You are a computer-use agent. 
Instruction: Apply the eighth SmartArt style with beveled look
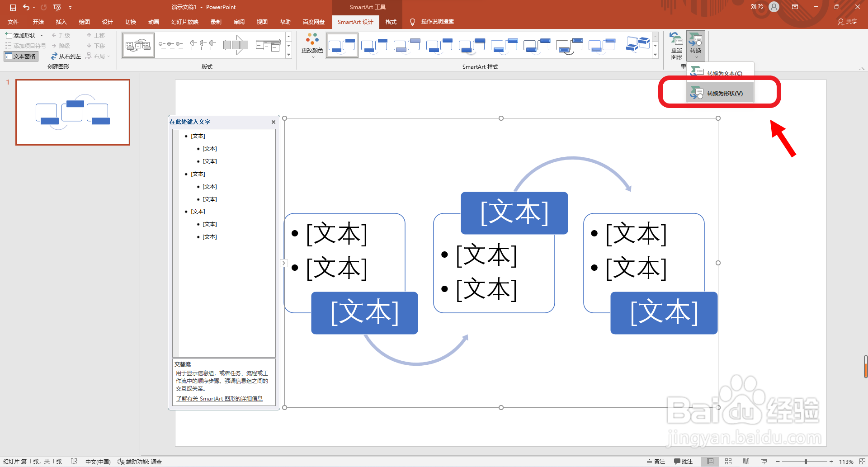click(x=570, y=45)
